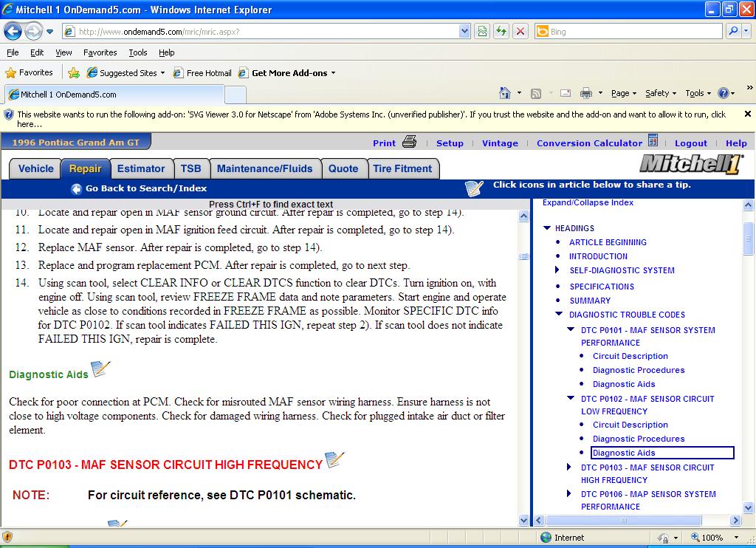The width and height of the screenshot is (756, 548).
Task: Expand DTC P0103 HIGH FREQUENCY node
Action: pos(569,467)
